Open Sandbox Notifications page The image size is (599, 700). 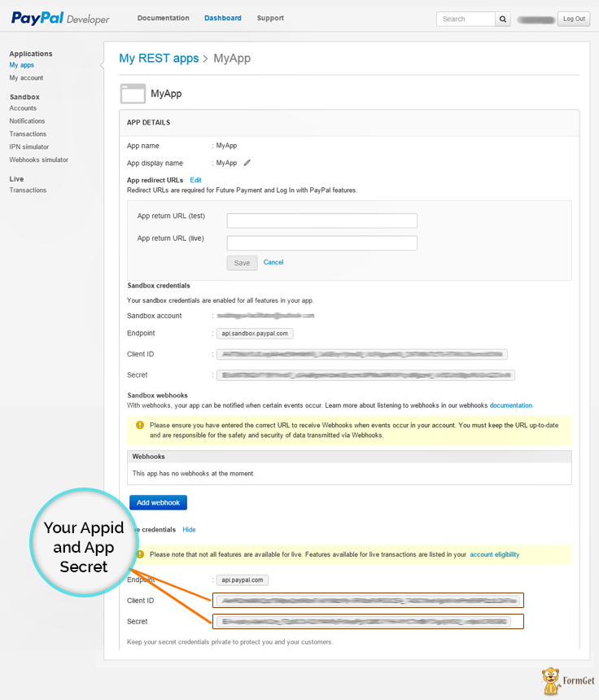[x=27, y=121]
